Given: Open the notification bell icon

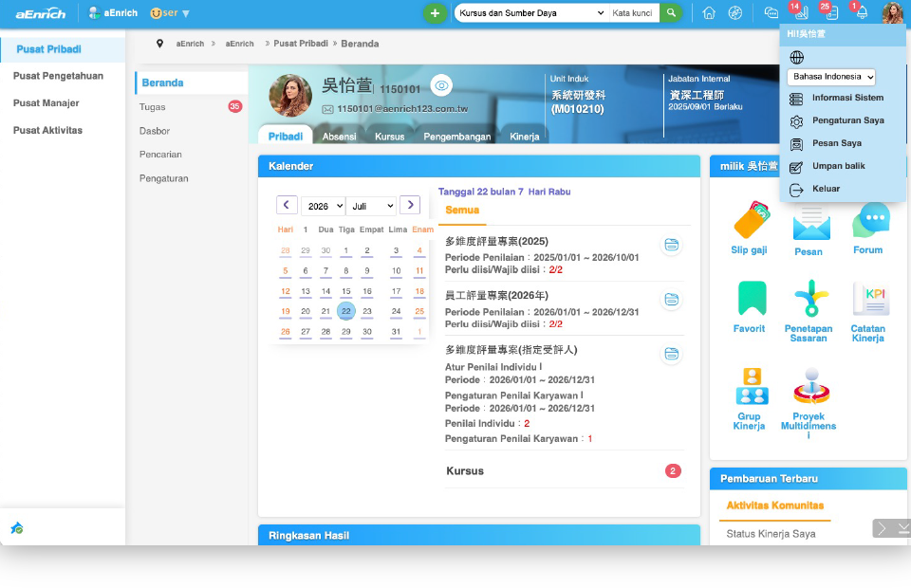Looking at the screenshot, I should click(x=862, y=12).
